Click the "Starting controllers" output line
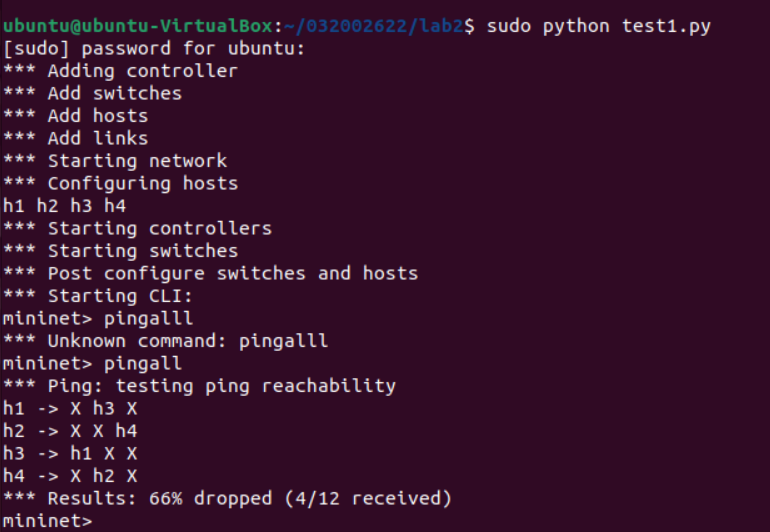 point(138,228)
